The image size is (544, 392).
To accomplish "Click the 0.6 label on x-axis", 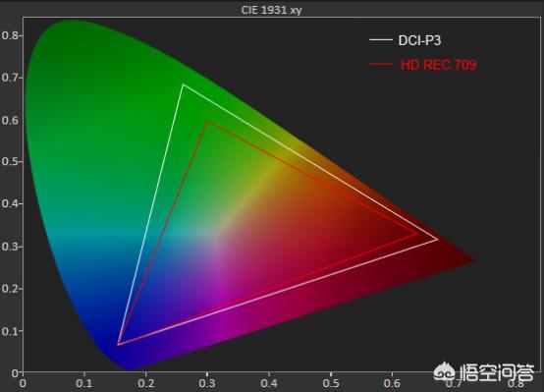I will click(392, 384).
